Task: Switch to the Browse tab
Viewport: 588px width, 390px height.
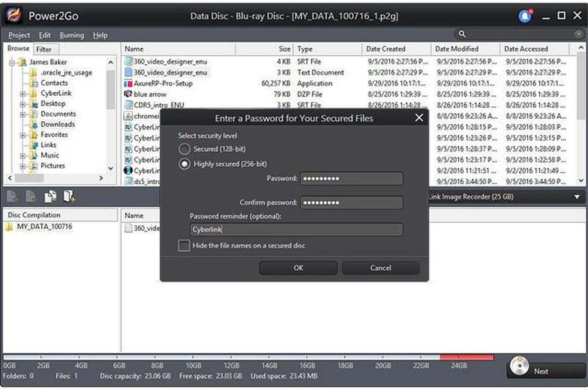Action: click(x=18, y=49)
